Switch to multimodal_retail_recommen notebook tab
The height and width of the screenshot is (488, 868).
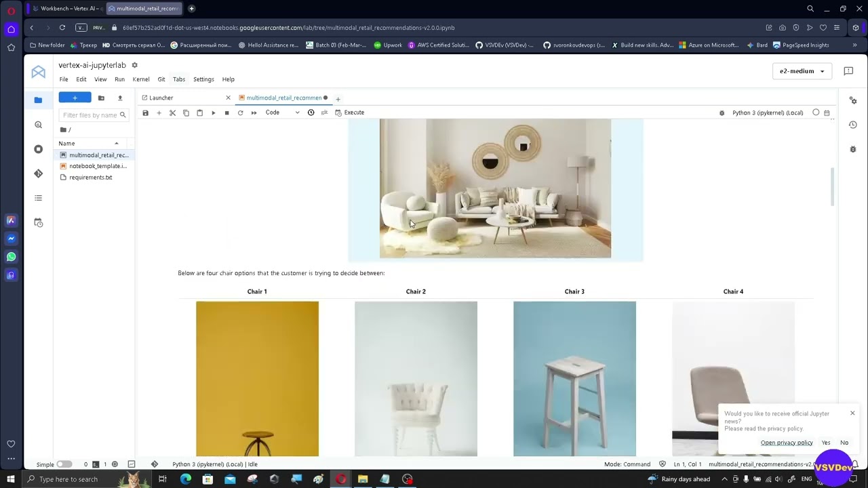click(x=283, y=98)
